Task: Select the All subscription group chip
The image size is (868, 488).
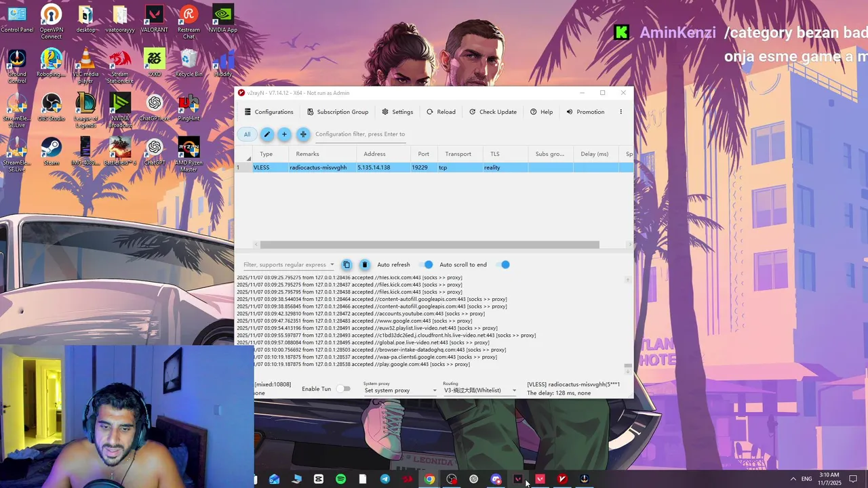Action: click(x=247, y=134)
